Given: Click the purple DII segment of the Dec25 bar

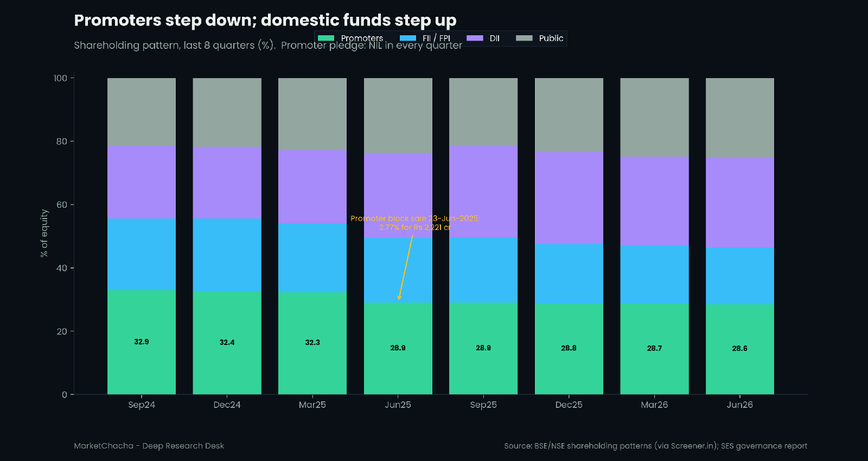Looking at the screenshot, I should click(x=569, y=198).
